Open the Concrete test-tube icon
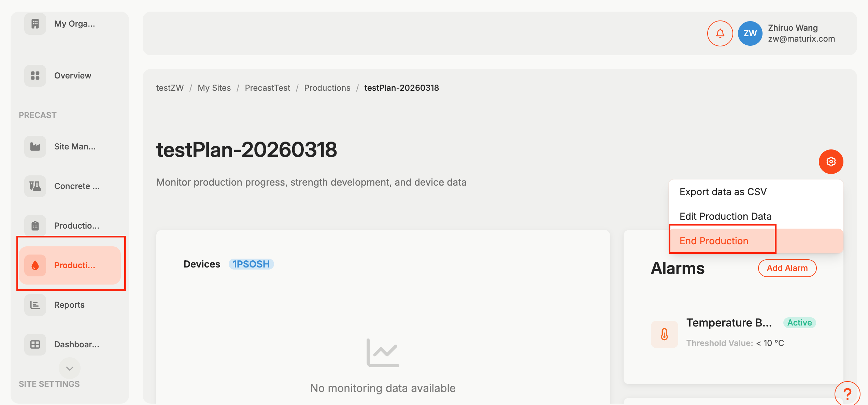Image resolution: width=868 pixels, height=405 pixels. pos(35,186)
